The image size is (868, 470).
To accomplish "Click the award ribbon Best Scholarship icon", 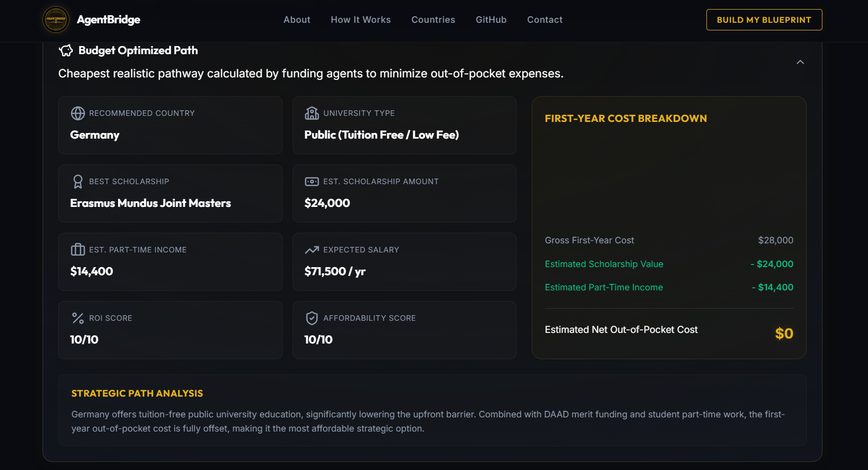I will tap(78, 182).
